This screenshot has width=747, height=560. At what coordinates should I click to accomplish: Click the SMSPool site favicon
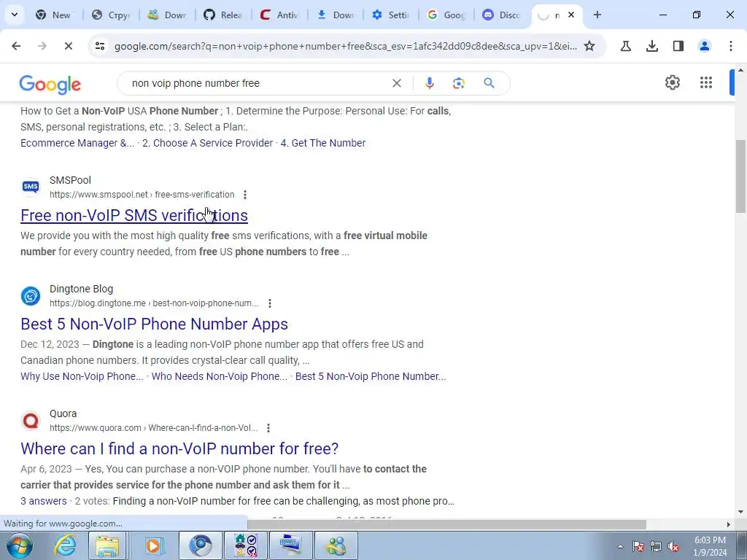[31, 187]
